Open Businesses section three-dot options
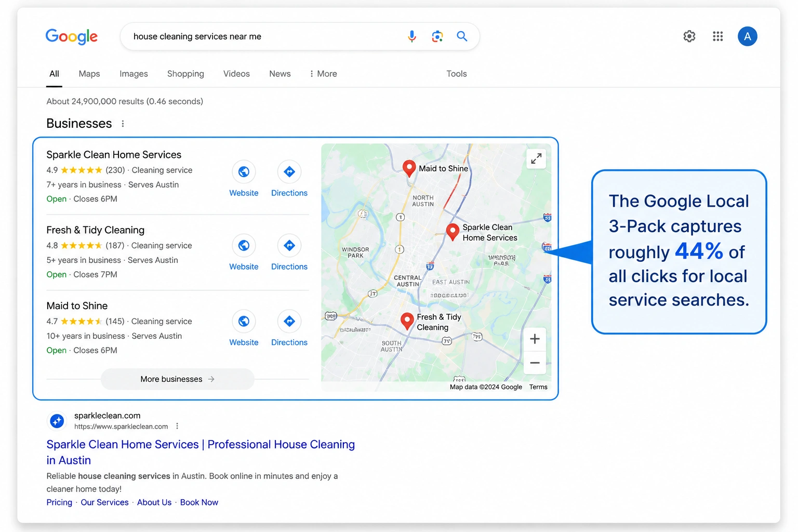 pyautogui.click(x=123, y=124)
